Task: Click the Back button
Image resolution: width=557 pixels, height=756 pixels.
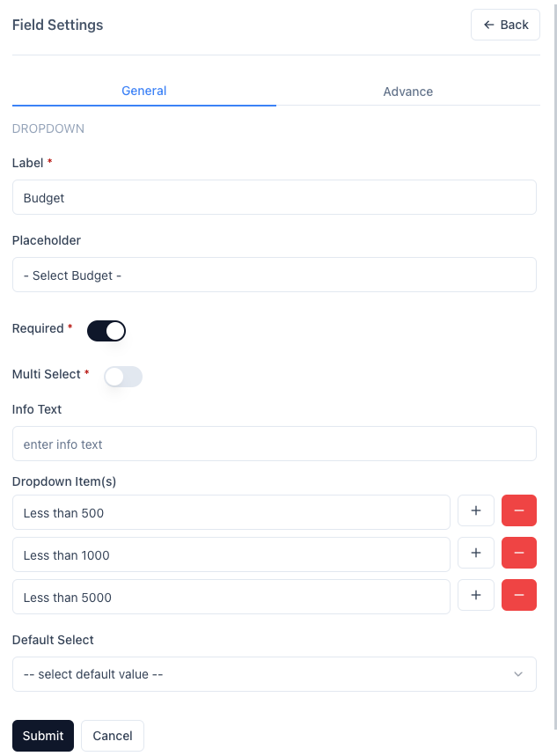Action: click(505, 25)
